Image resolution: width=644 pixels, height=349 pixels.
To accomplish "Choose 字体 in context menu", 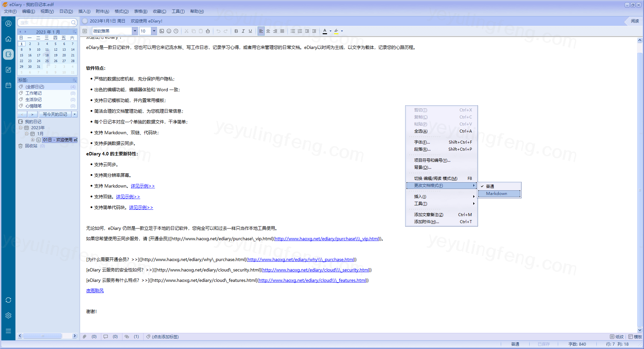I will coord(441,142).
